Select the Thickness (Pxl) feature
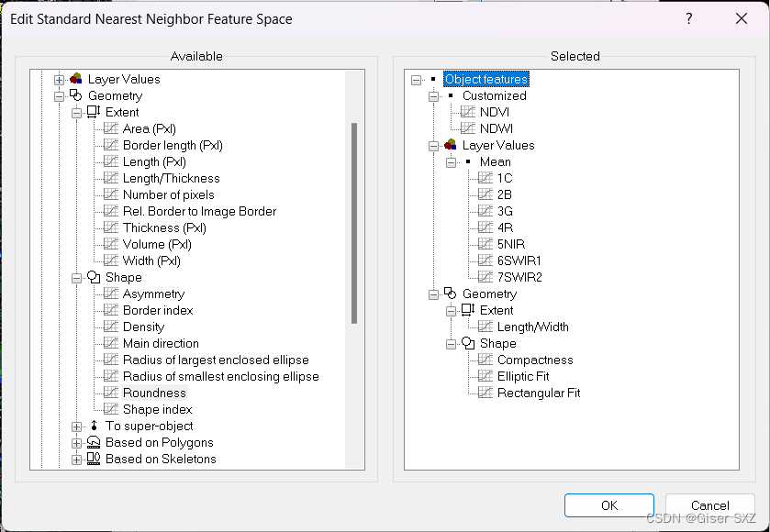 [164, 227]
